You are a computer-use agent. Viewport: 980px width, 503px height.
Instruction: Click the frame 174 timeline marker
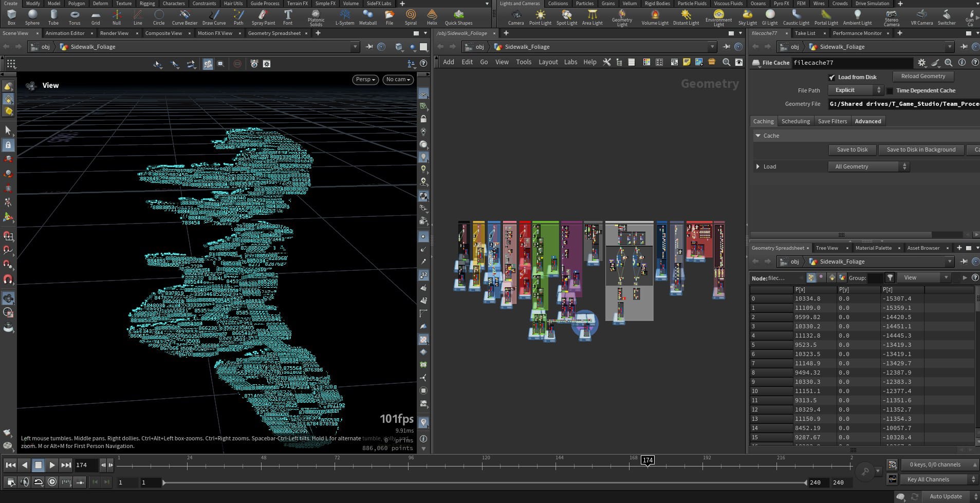[x=648, y=460]
